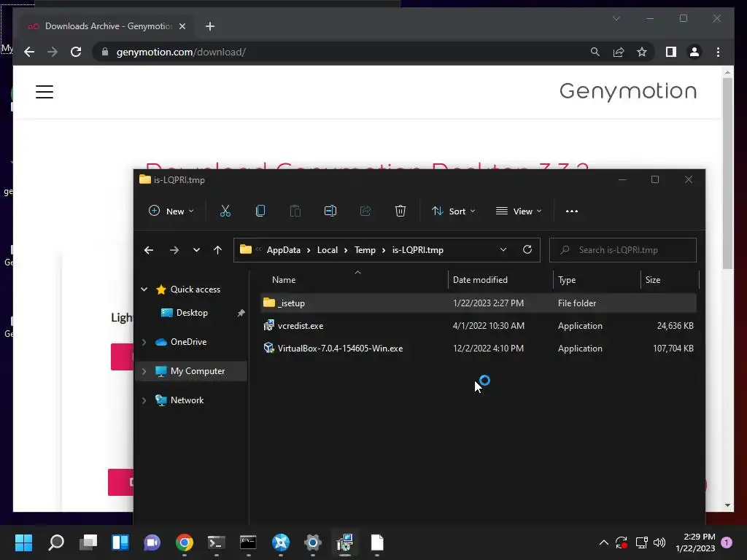Reload the Genymotion page in Chrome
Screen dimensions: 747x560
click(x=76, y=52)
